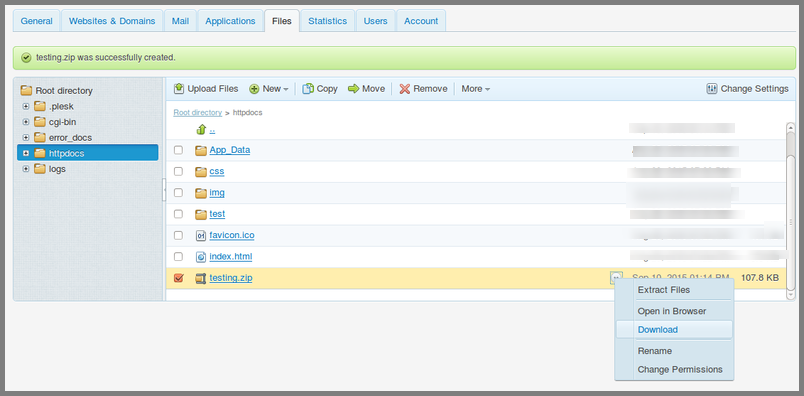Click the green success checkmark icon
Image resolution: width=804 pixels, height=396 pixels.
pos(27,57)
